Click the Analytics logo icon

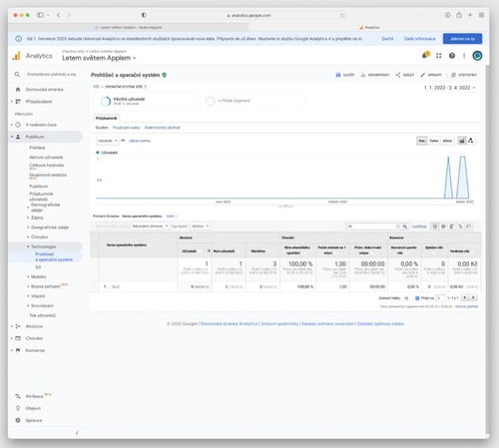[16, 56]
